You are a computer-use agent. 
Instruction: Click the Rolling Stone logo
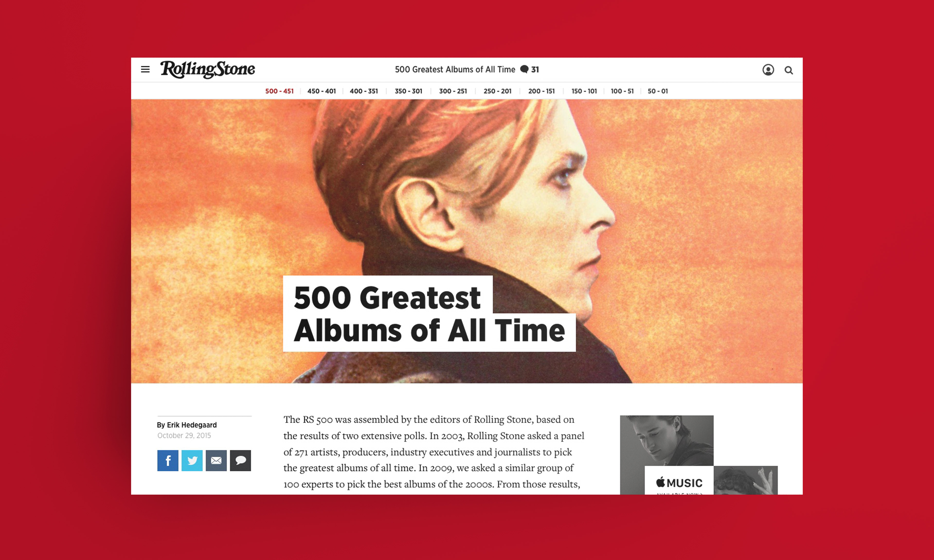(208, 70)
